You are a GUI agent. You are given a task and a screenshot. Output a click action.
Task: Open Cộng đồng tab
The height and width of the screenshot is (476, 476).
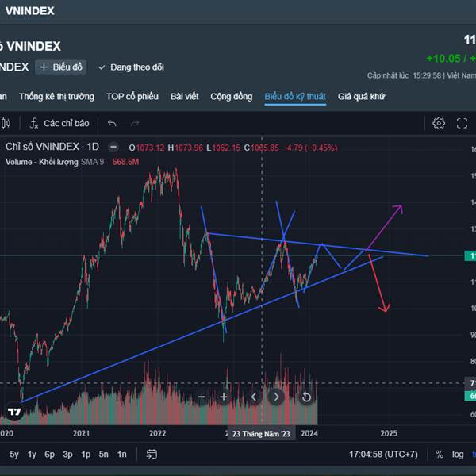tap(232, 97)
